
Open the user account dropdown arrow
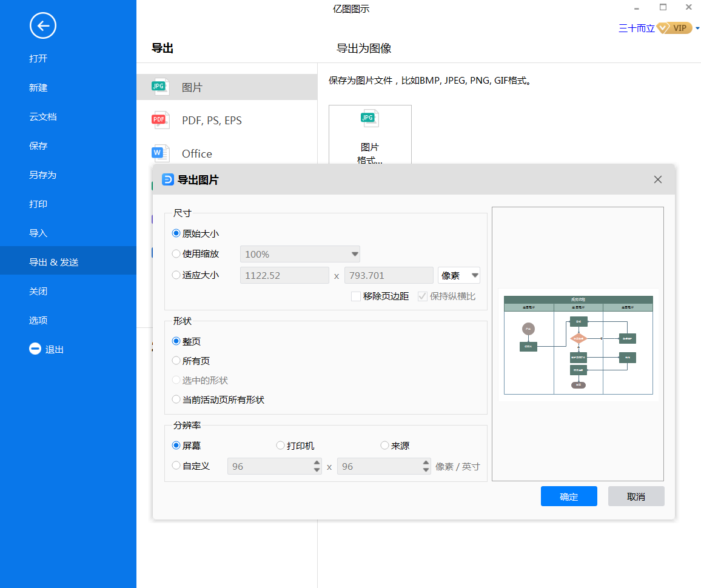pos(697,28)
